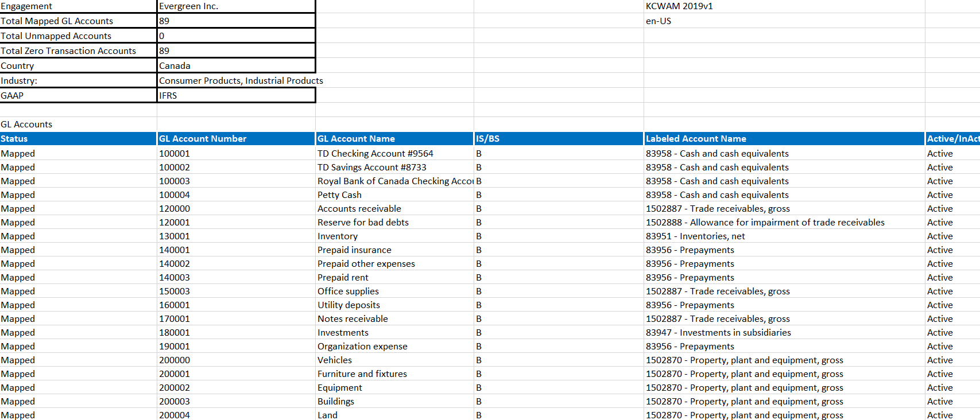Viewport: 980px width, 420px height.
Task: Select the Furniture and fixtures cell
Action: click(x=394, y=374)
